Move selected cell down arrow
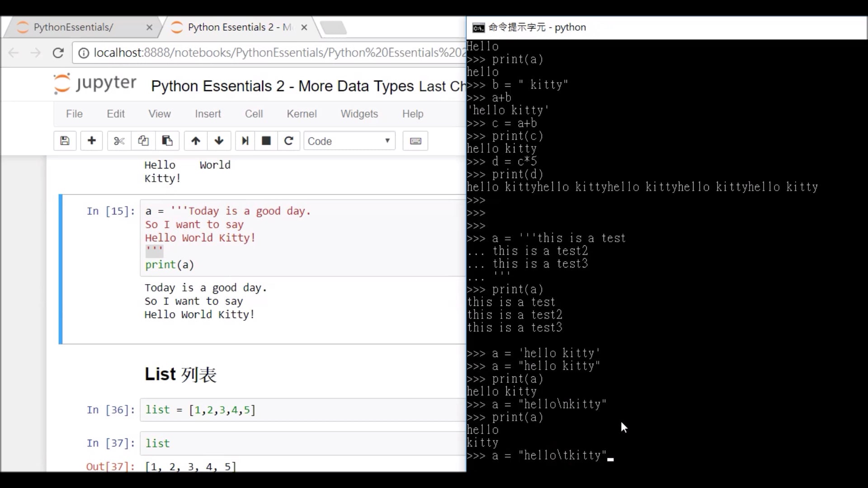Image resolution: width=868 pixels, height=488 pixels. pos(219,141)
